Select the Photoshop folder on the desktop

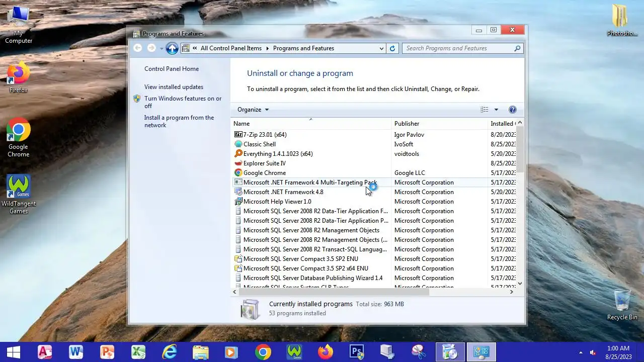pyautogui.click(x=622, y=20)
